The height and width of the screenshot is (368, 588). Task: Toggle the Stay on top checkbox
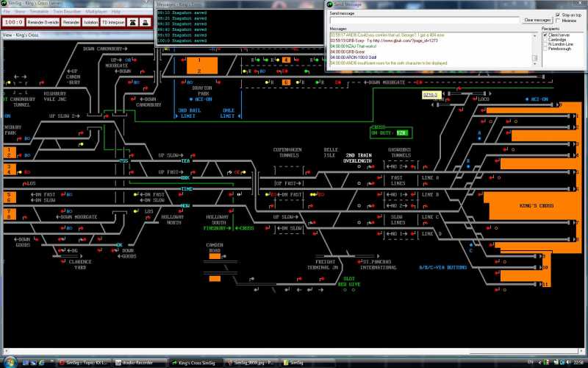558,15
